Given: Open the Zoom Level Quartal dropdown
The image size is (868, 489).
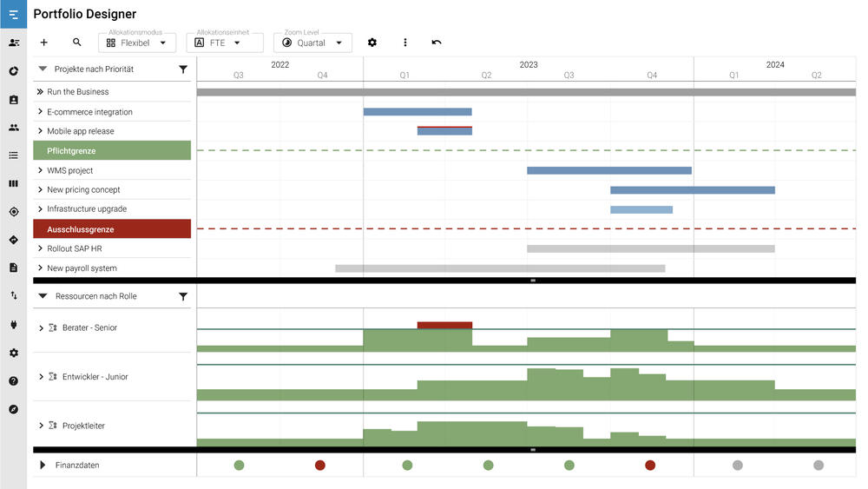Looking at the screenshot, I should (312, 43).
